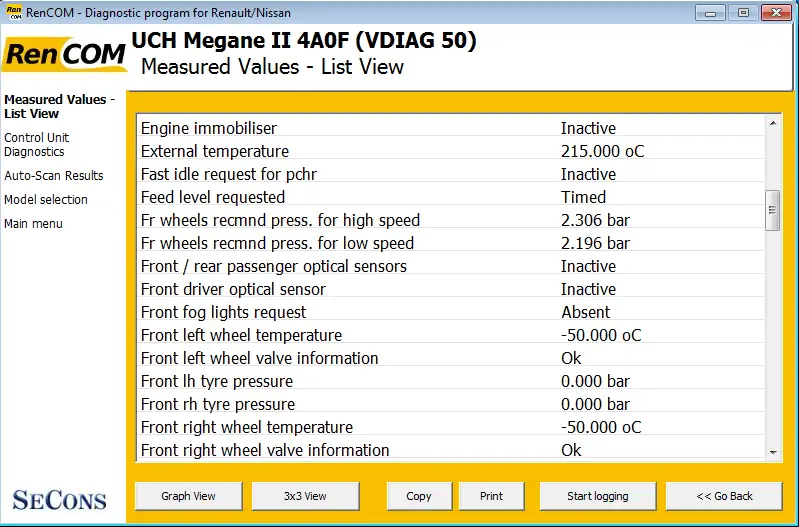Start logging measured values

pos(598,496)
